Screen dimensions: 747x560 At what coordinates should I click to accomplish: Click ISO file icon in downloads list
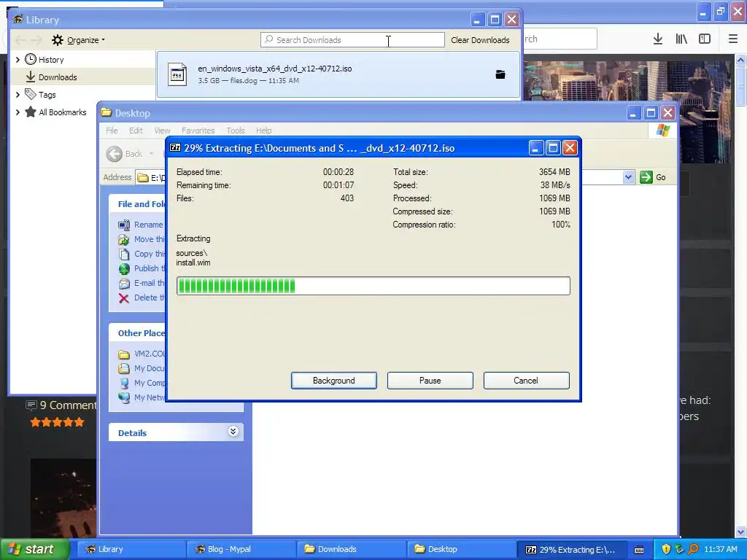coord(177,74)
